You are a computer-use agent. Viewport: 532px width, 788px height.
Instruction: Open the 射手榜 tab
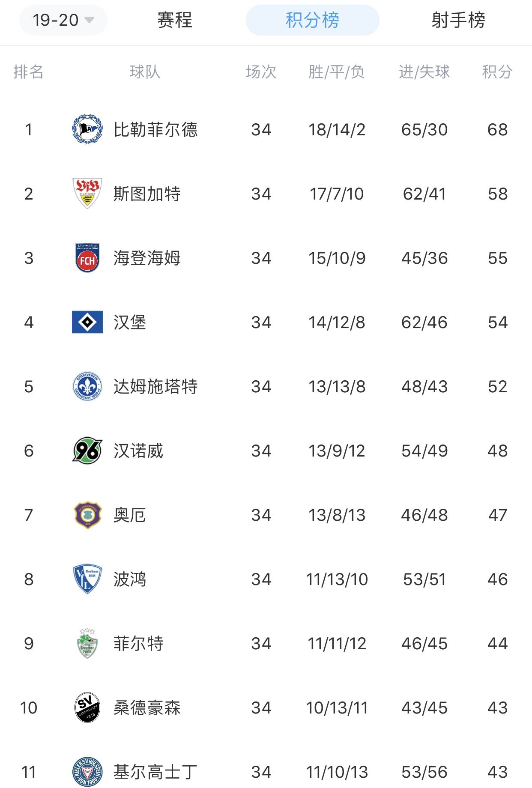(x=458, y=20)
